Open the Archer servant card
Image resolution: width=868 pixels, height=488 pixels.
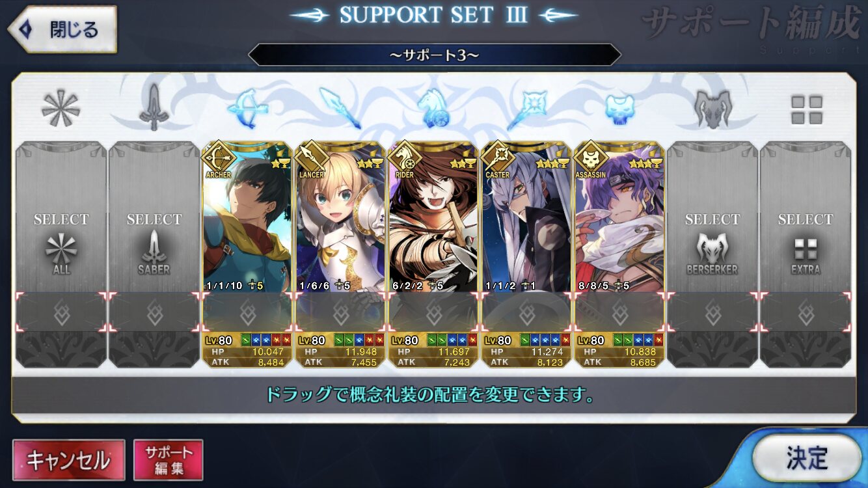click(x=247, y=217)
